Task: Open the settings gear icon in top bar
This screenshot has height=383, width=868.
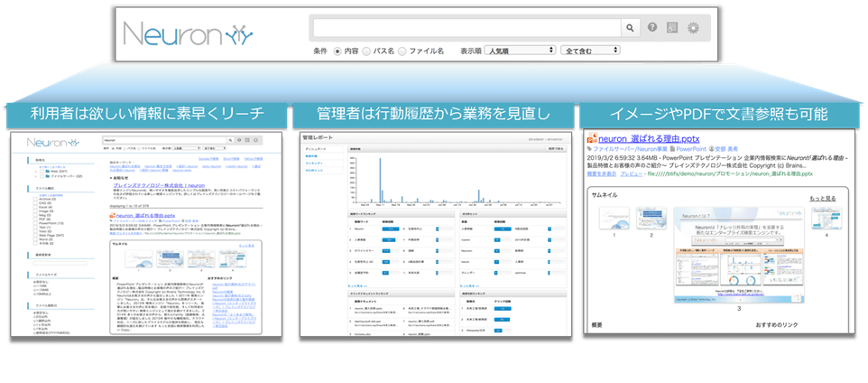Action: pyautogui.click(x=693, y=28)
